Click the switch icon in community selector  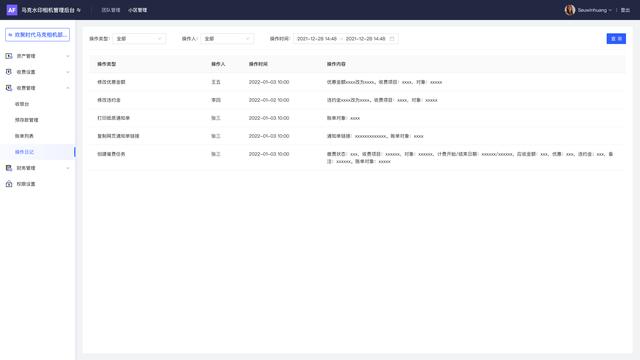11,35
